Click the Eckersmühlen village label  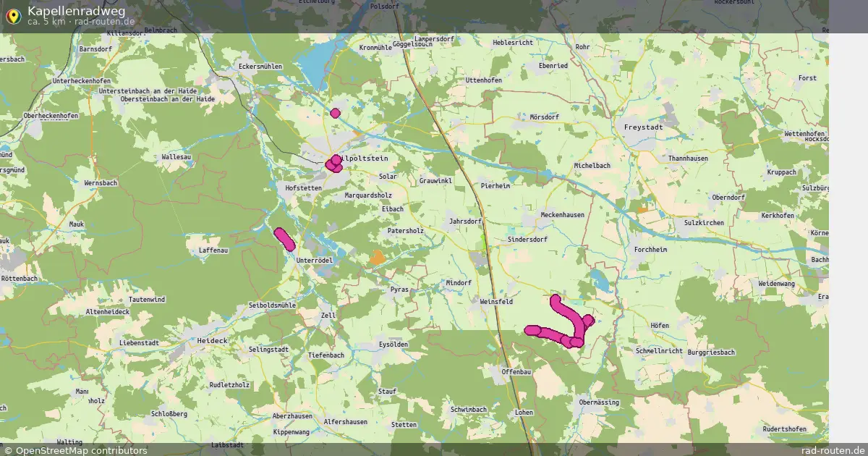point(260,66)
